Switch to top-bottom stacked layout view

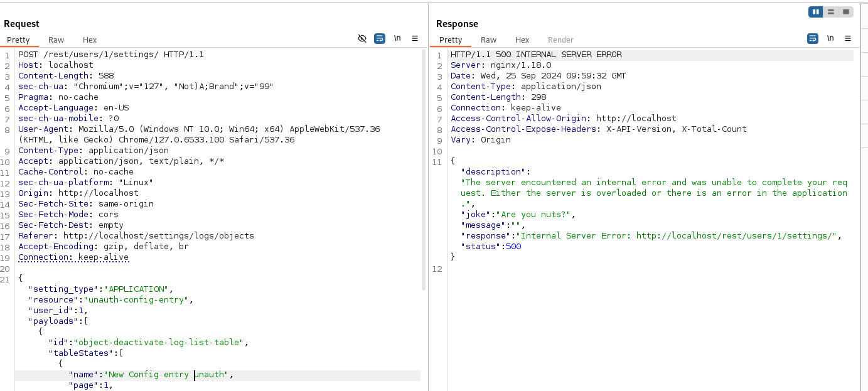point(831,12)
